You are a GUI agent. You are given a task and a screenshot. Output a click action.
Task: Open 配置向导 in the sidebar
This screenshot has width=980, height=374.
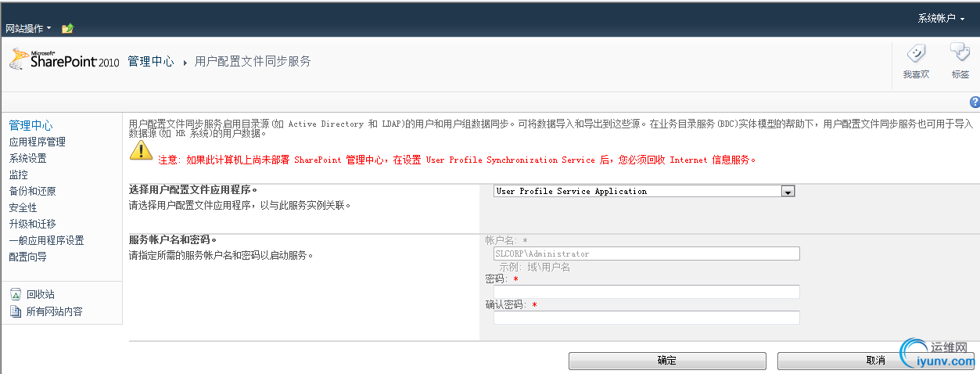(x=27, y=257)
